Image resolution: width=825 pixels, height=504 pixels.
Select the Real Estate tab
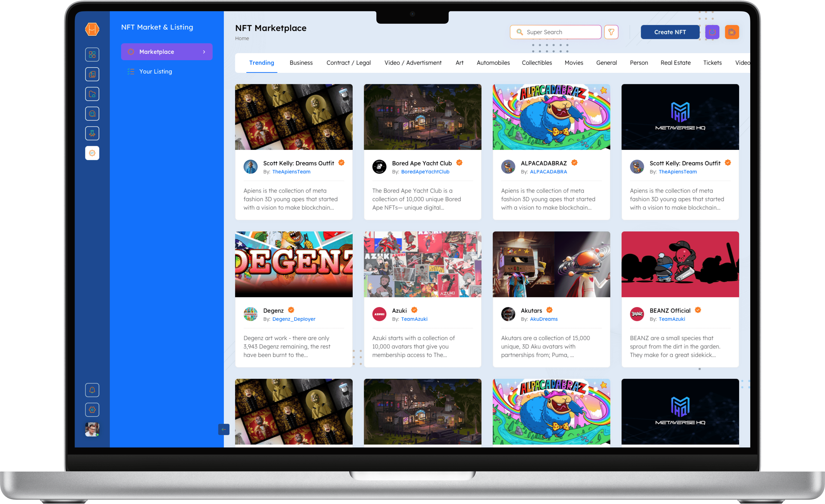[675, 63]
